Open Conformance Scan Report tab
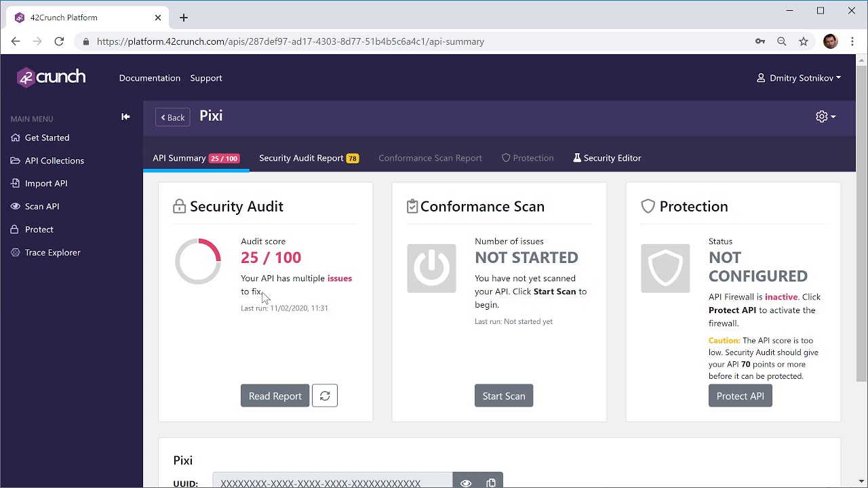 [x=430, y=158]
